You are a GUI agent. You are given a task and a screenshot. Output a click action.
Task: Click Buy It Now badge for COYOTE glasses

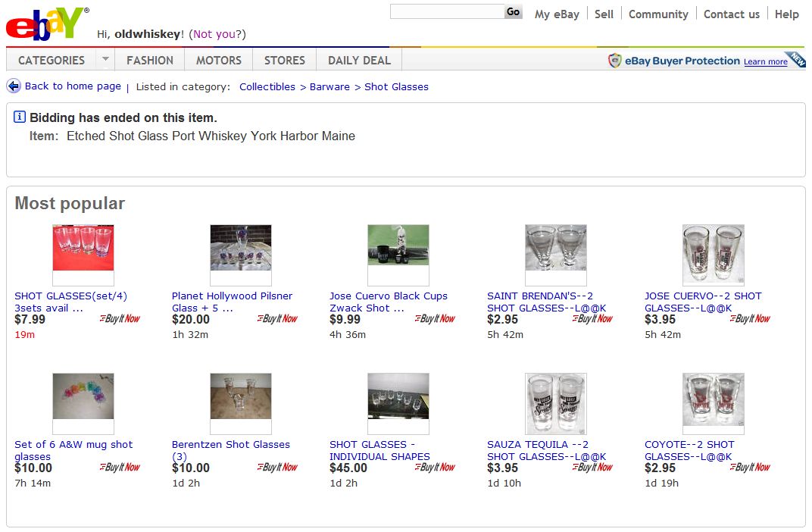click(750, 468)
